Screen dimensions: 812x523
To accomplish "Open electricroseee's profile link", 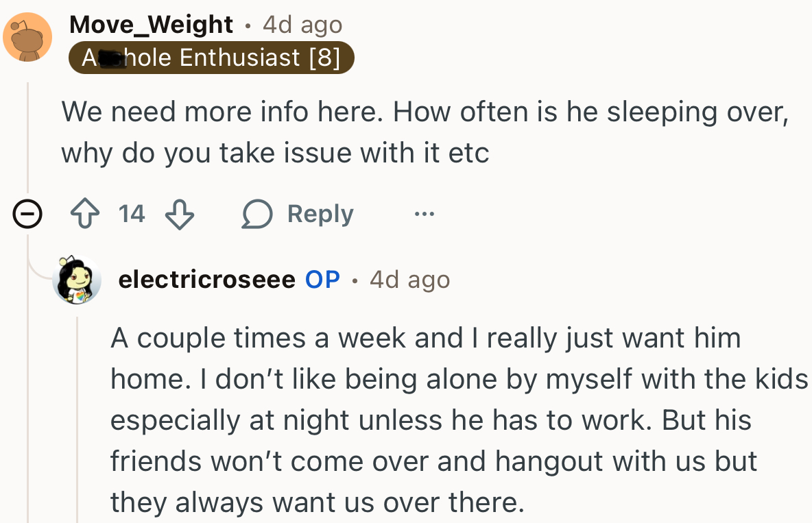I will tap(205, 279).
